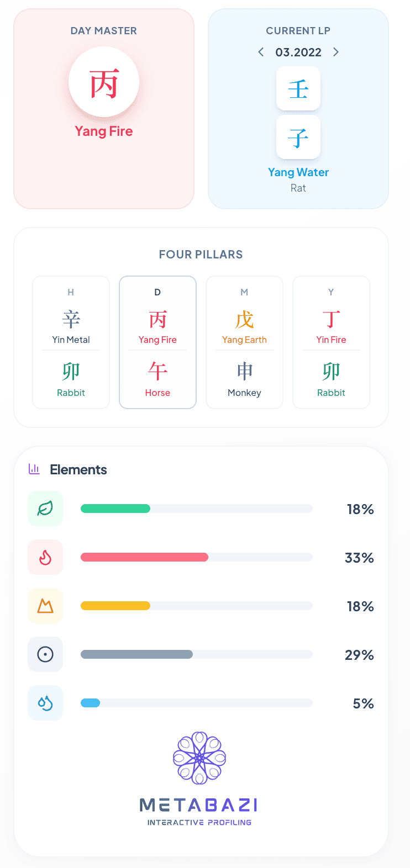Click the Metal element circle icon

45,654
